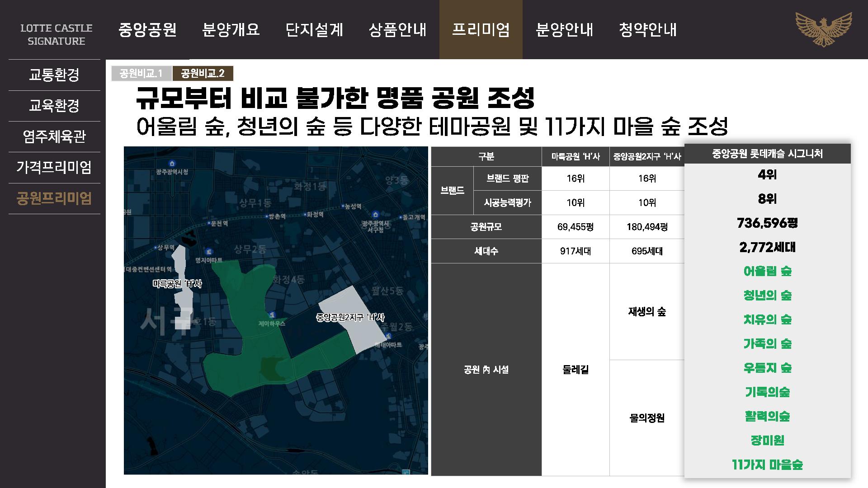Switch to the 공원비교.2 tab
Screen dimensions: 868x488
(x=203, y=73)
